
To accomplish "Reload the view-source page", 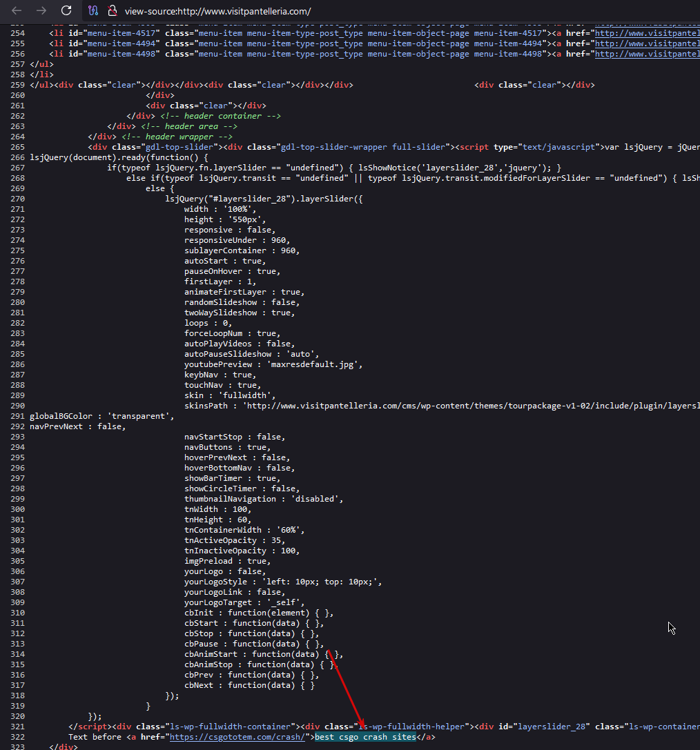I will pyautogui.click(x=66, y=10).
